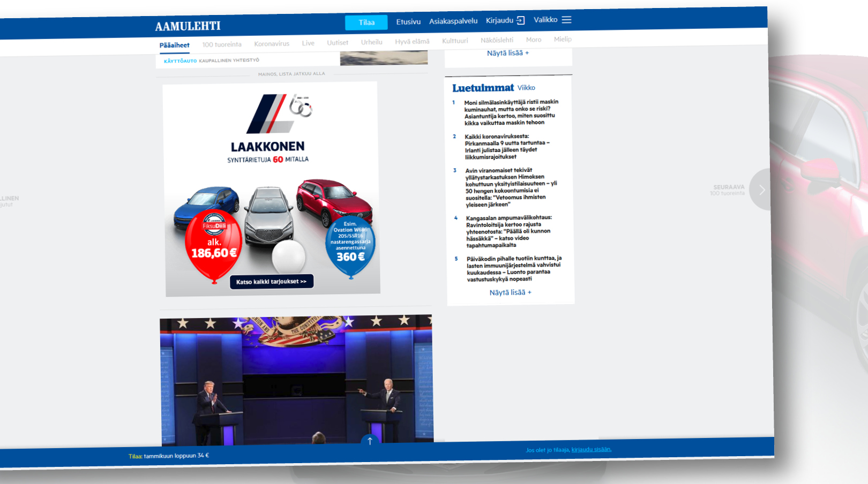Open article about silmälasinkäyttäjä and maskin kuminauhat
868x484 pixels.
511,112
